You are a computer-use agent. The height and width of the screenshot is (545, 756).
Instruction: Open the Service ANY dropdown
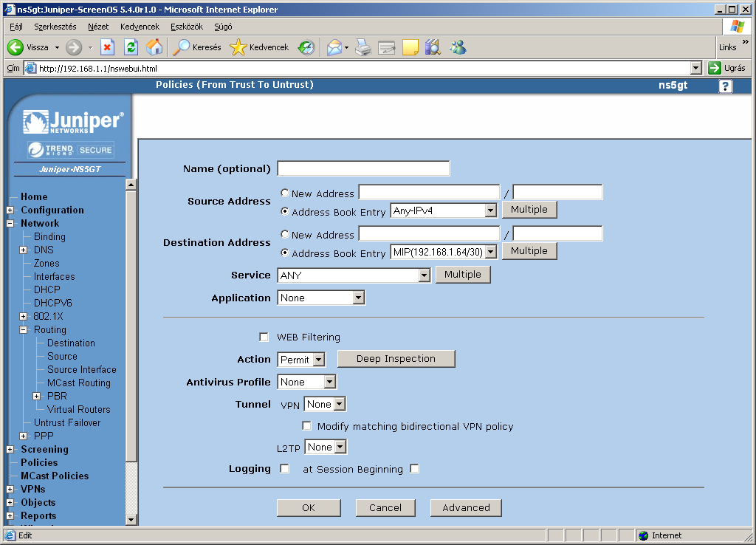click(x=424, y=275)
